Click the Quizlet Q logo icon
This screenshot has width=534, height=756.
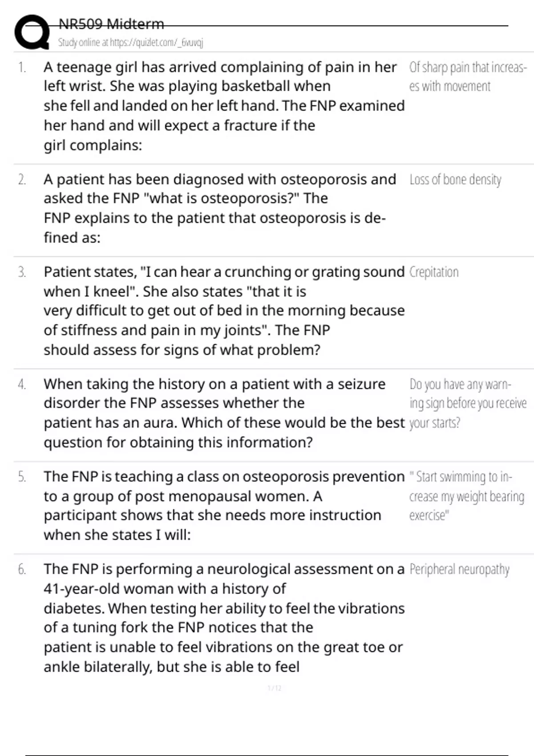[x=32, y=32]
